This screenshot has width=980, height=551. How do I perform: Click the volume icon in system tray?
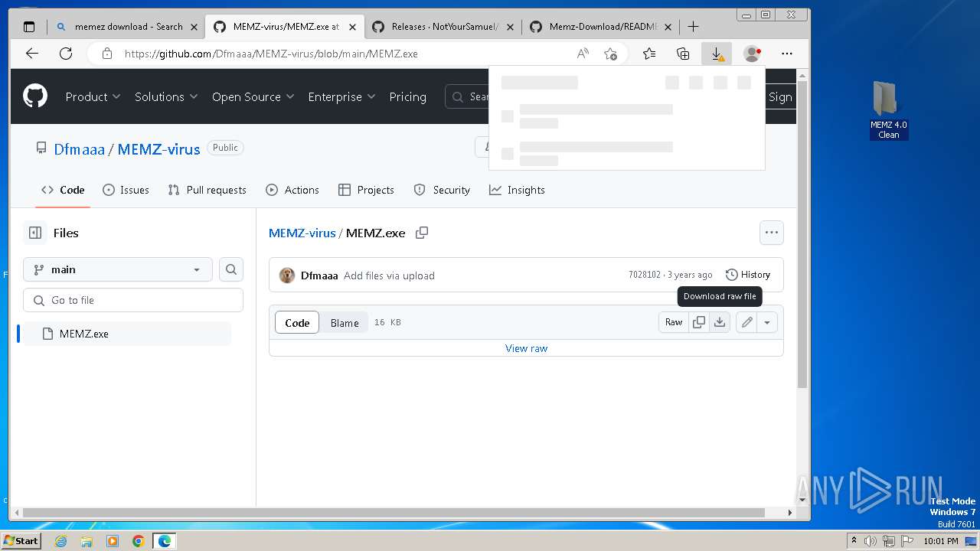point(871,541)
